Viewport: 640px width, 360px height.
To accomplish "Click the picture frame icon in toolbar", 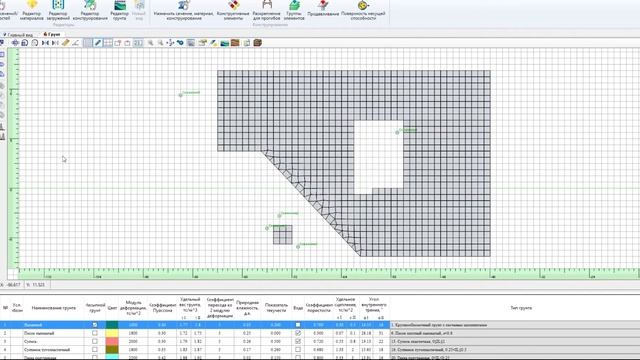I will click(191, 43).
